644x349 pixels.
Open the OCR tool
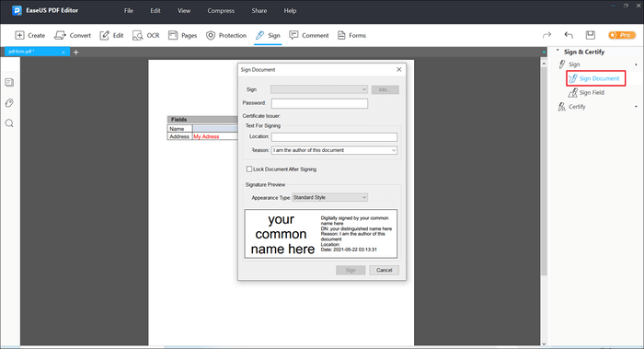coord(145,35)
